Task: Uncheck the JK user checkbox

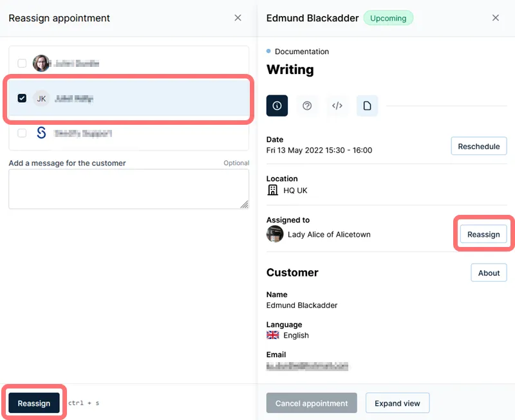Action: (22, 98)
